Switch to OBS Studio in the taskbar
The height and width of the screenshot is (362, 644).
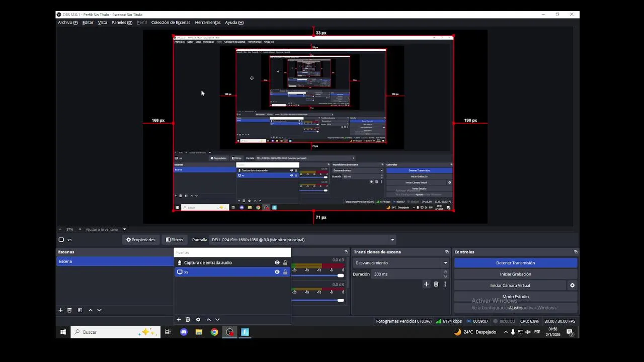230,332
